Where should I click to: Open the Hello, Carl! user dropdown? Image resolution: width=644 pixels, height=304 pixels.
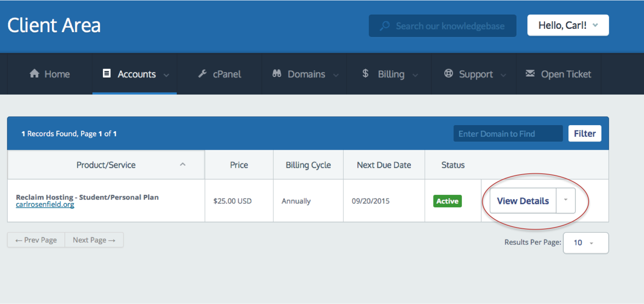568,26
